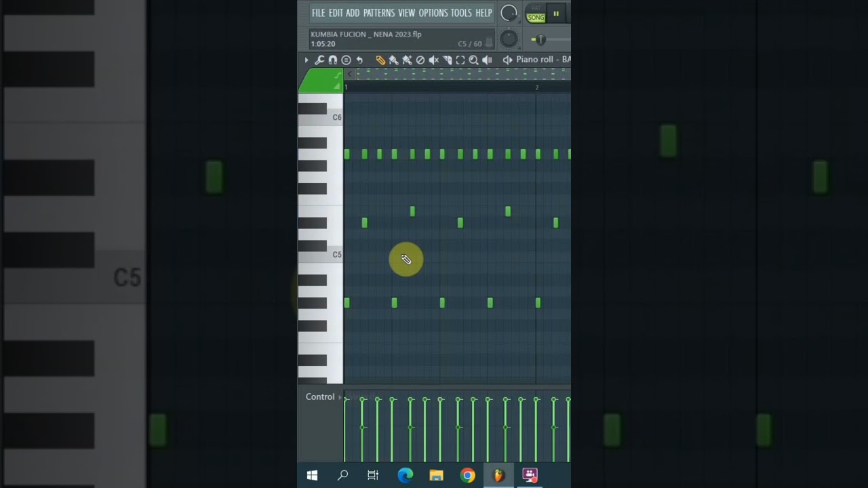This screenshot has width=868, height=488.
Task: Click the undo arrow in piano roll toolbar
Action: (359, 60)
